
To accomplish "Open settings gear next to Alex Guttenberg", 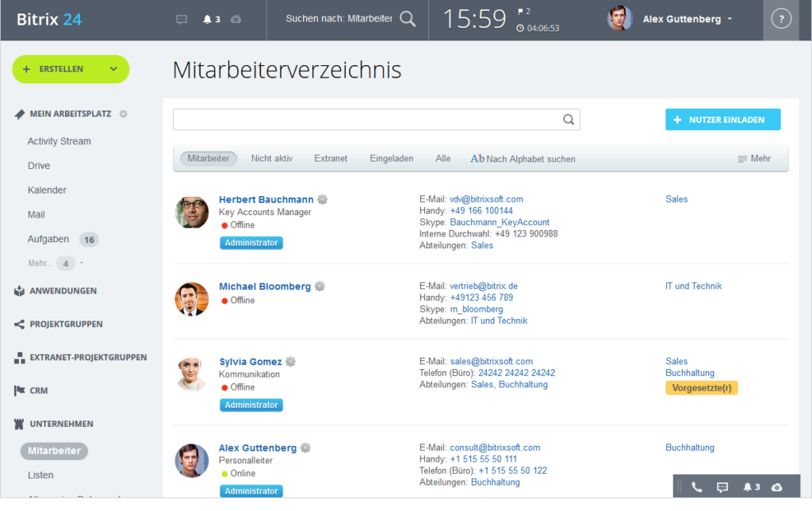I will (305, 448).
